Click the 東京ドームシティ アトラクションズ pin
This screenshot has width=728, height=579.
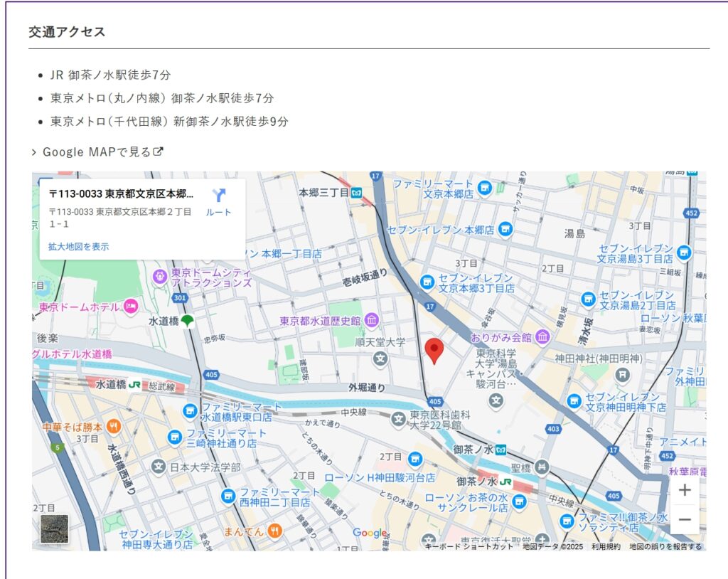pyautogui.click(x=160, y=277)
